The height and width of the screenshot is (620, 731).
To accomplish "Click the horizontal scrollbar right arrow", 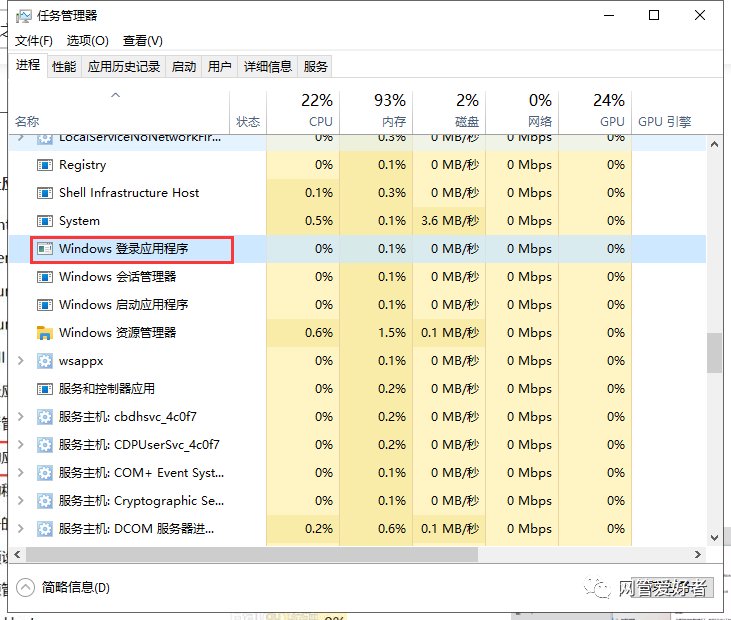I will point(698,554).
